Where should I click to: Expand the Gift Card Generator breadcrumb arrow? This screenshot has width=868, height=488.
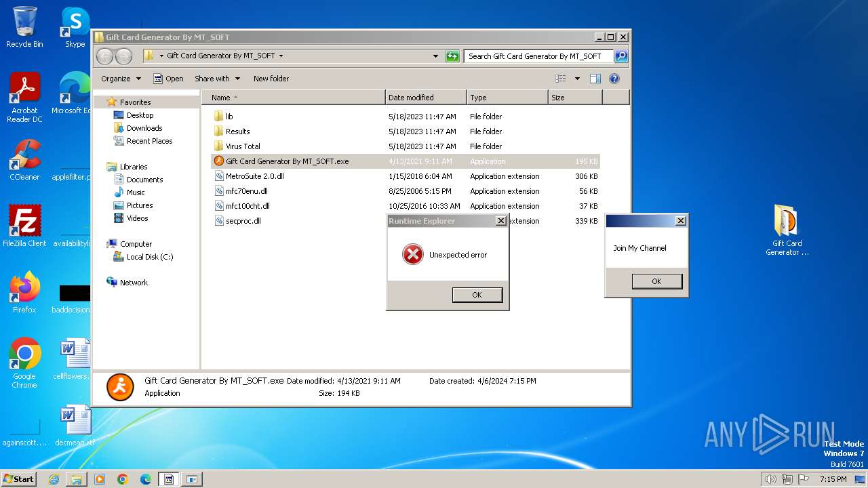tap(281, 56)
